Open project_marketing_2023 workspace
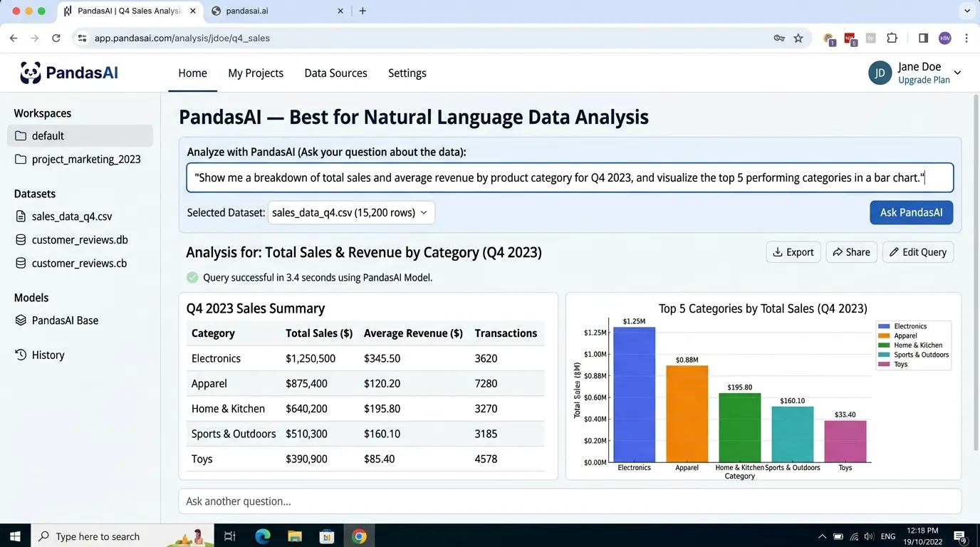The width and height of the screenshot is (980, 547). pos(78,160)
